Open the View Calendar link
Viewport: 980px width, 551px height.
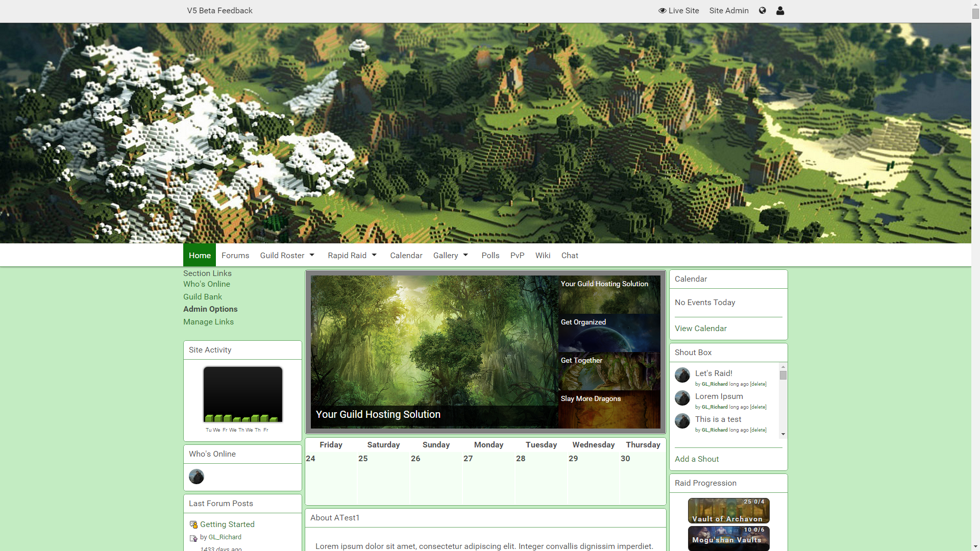pos(701,329)
